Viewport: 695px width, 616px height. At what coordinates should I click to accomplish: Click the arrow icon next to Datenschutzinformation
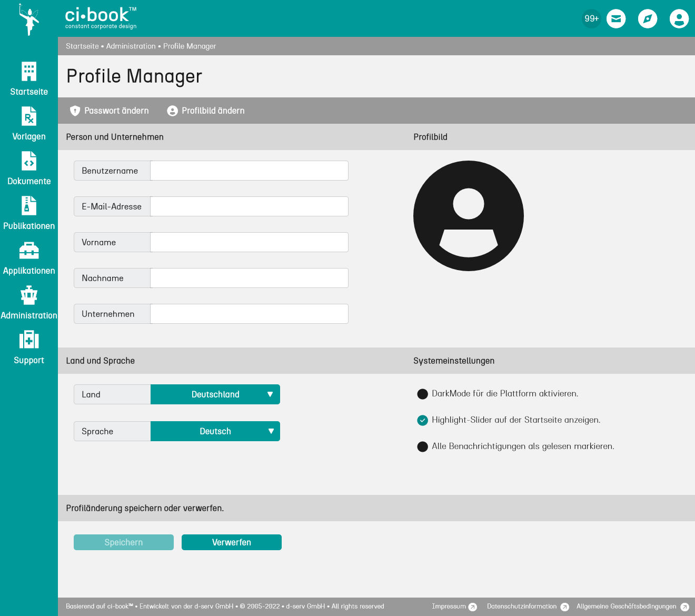point(564,607)
